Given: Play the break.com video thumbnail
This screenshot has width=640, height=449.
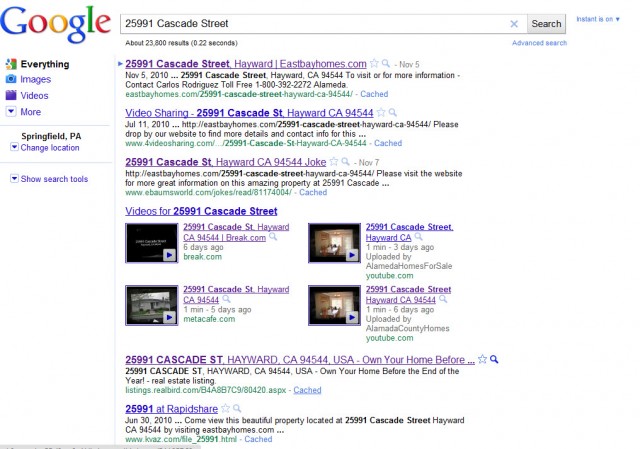Looking at the screenshot, I should click(x=151, y=243).
